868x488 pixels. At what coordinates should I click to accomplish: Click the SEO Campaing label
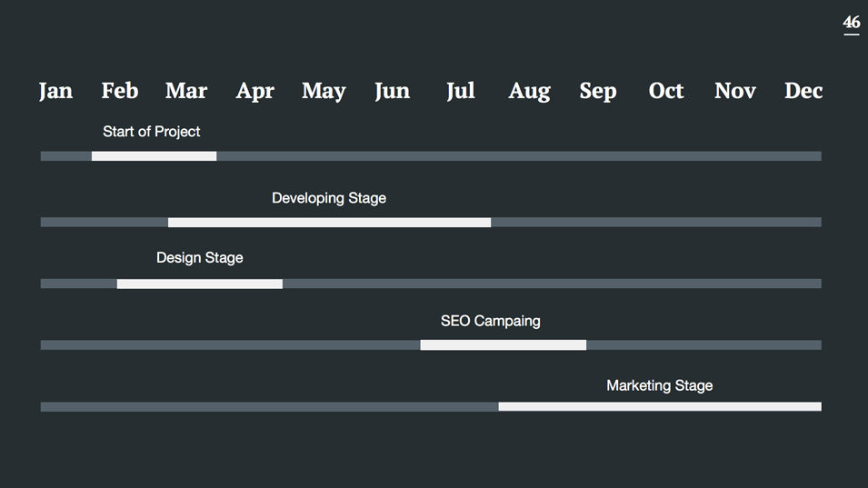pyautogui.click(x=491, y=321)
